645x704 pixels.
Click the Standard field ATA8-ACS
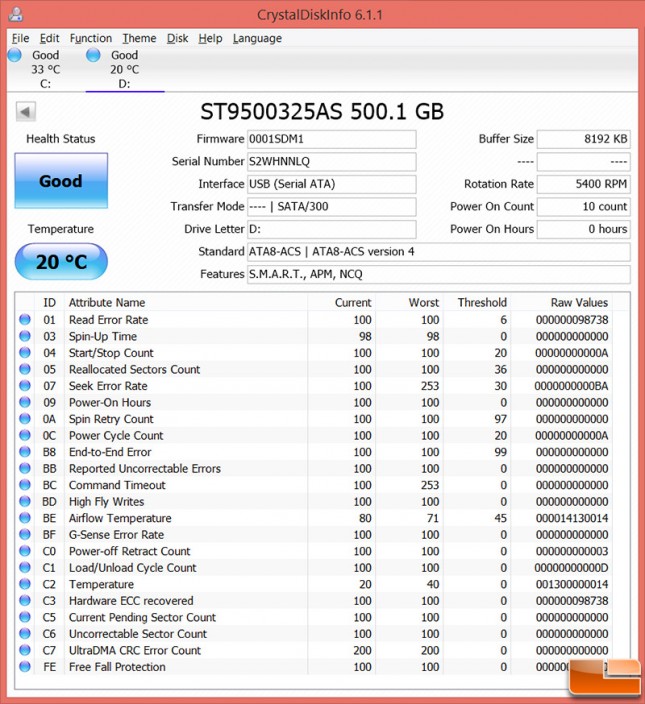pos(439,251)
